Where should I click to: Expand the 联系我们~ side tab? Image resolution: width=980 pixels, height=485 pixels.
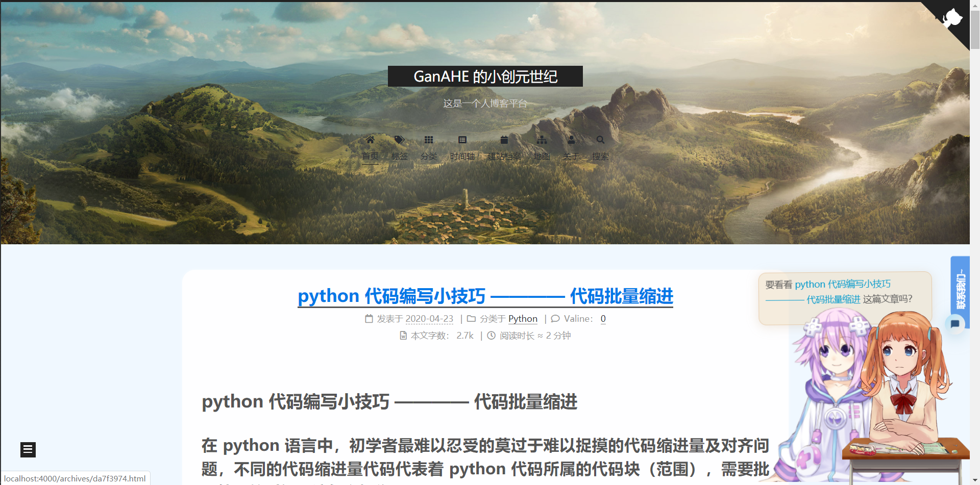coord(960,288)
